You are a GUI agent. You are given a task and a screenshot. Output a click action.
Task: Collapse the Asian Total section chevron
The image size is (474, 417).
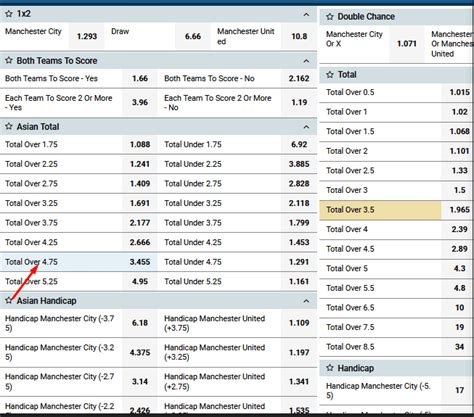[x=306, y=127]
